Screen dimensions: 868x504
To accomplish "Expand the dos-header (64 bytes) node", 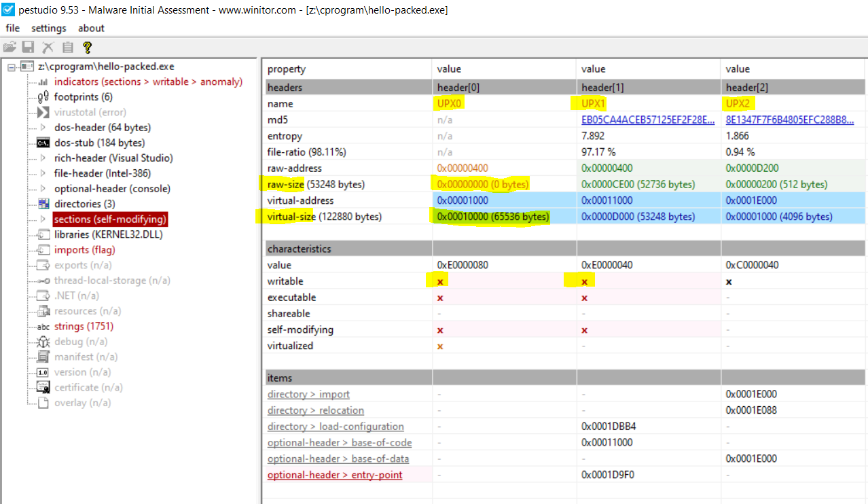I will click(x=43, y=128).
